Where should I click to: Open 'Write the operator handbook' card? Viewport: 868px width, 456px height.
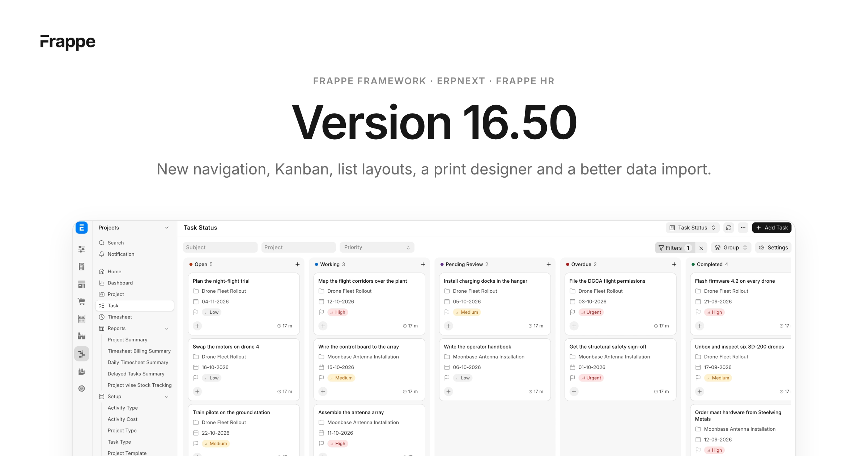coord(495,370)
